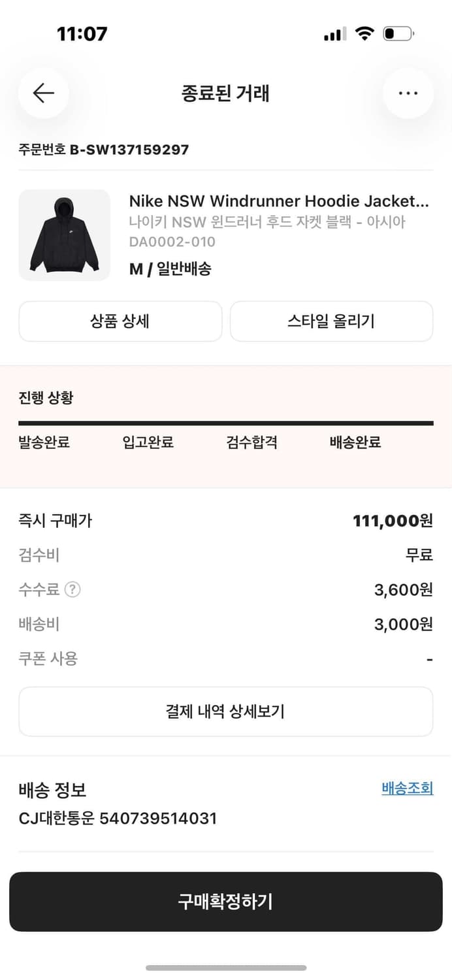Expand the truncated product title
This screenshot has height=980, width=452.
coord(280,201)
